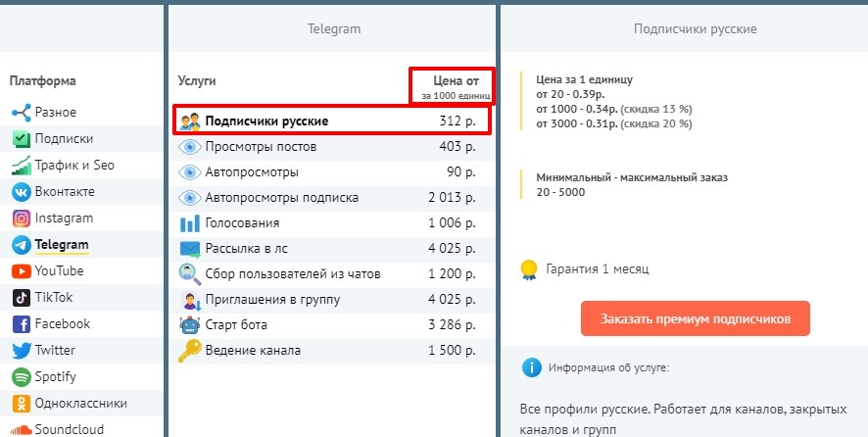Viewport: 868px width, 437px height.
Task: Click the robot icon for Старт бота
Action: pos(190,325)
